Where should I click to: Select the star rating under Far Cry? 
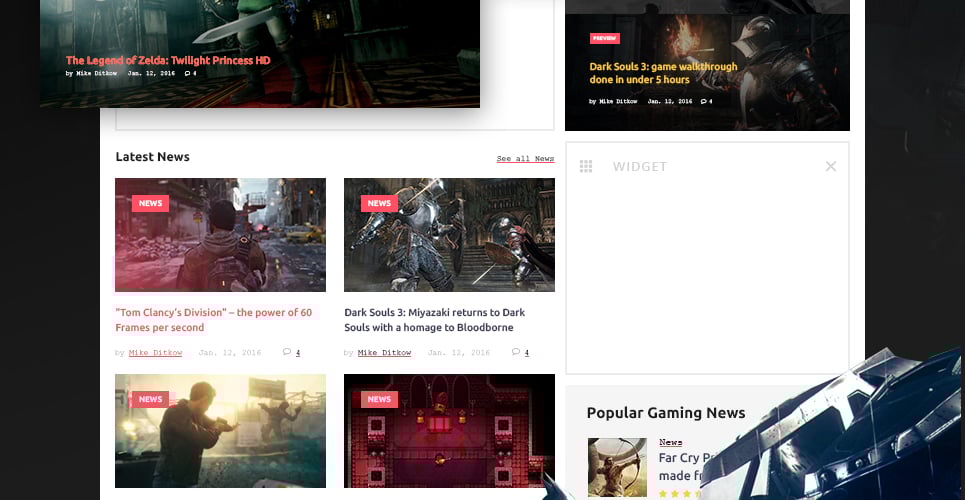(680, 493)
